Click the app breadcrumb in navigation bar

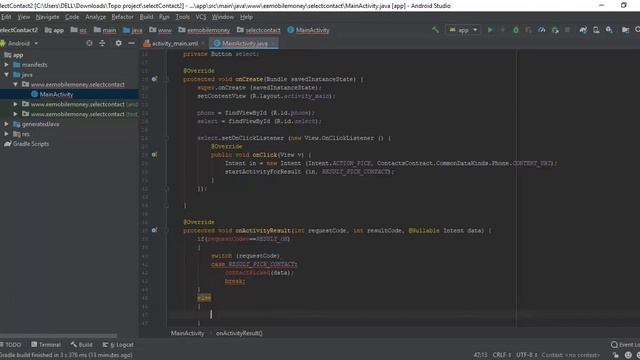tap(54, 30)
